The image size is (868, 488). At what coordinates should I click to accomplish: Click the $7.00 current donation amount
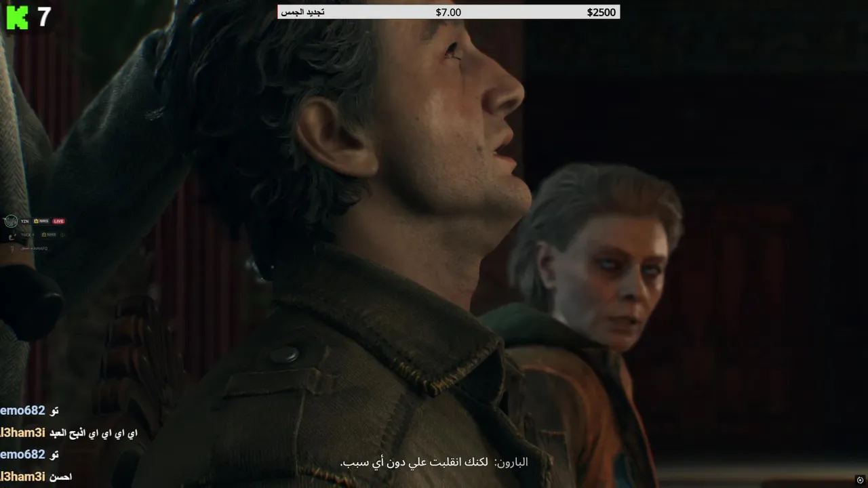[448, 12]
